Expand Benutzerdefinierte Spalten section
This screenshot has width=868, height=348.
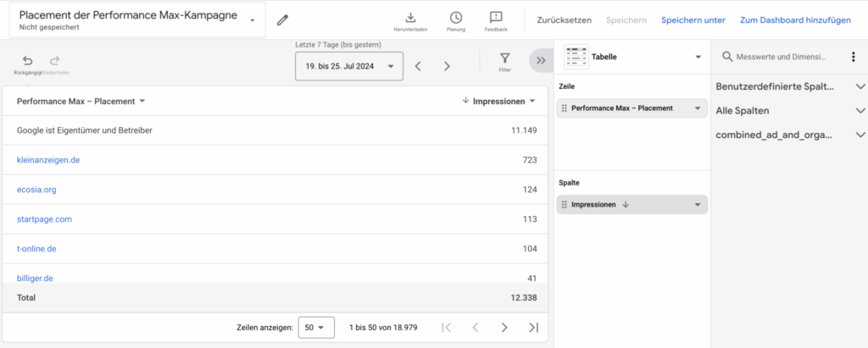[x=860, y=87]
